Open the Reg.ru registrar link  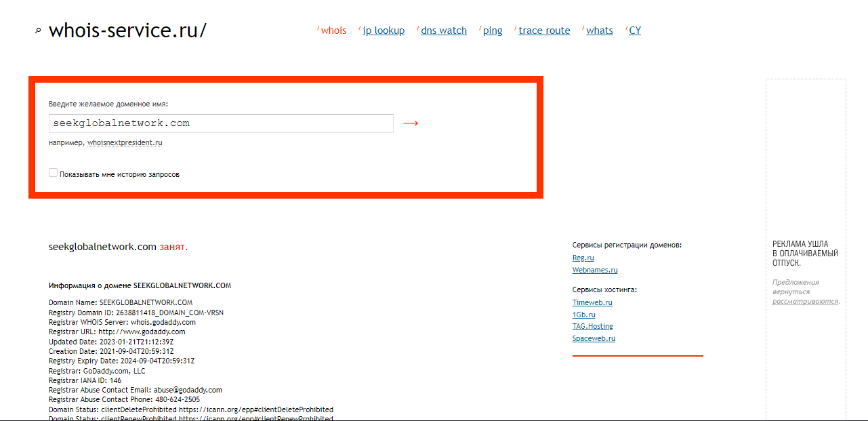(583, 258)
